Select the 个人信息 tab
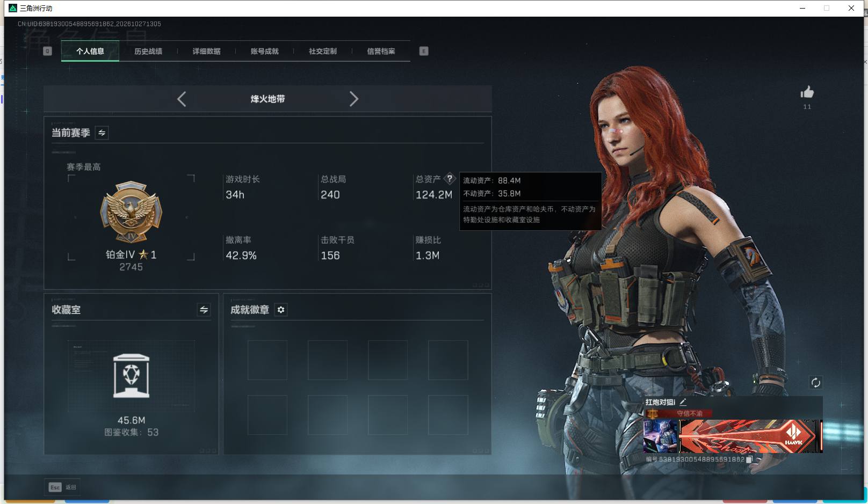868x504 pixels. point(90,52)
